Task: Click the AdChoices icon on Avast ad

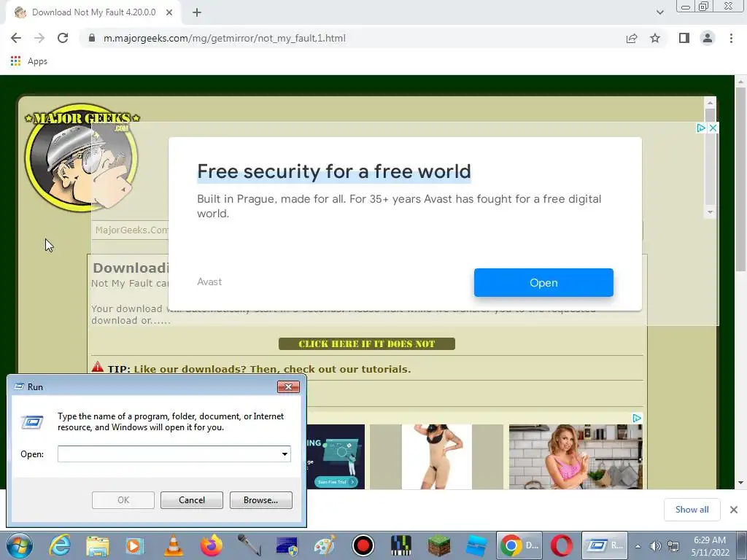Action: click(701, 128)
